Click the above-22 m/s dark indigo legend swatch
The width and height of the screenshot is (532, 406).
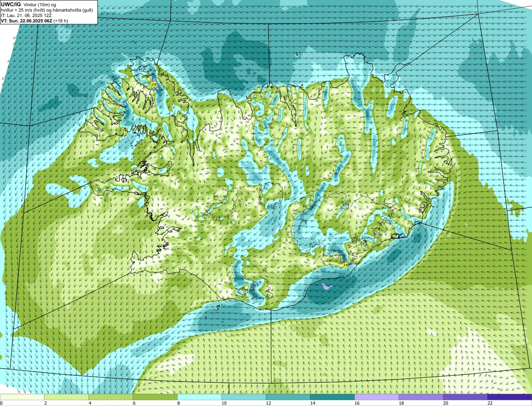coord(510,397)
